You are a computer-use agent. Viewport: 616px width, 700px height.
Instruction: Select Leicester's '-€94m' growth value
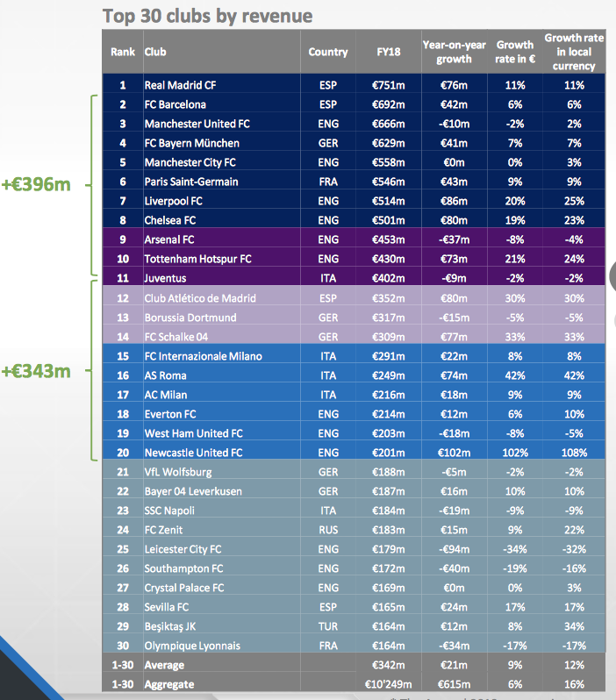click(x=454, y=549)
